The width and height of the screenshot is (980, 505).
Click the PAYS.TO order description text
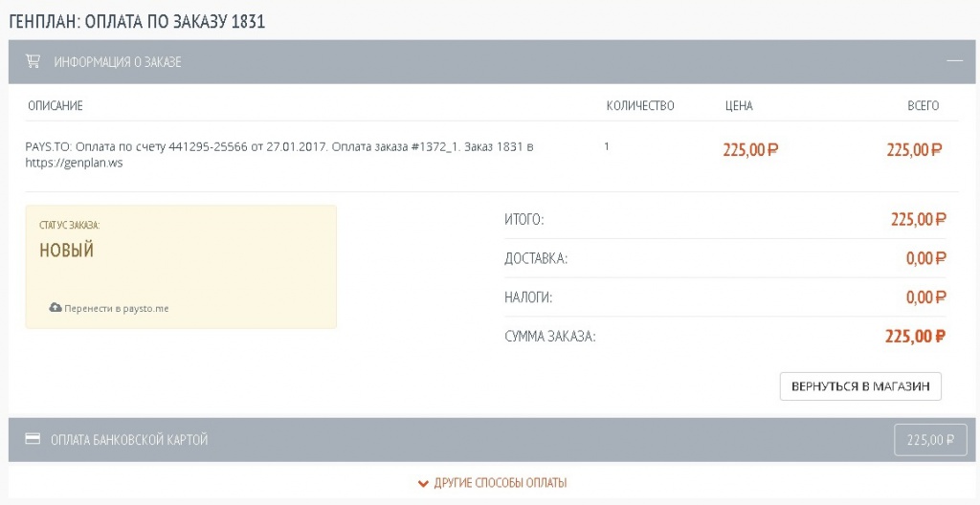click(278, 155)
